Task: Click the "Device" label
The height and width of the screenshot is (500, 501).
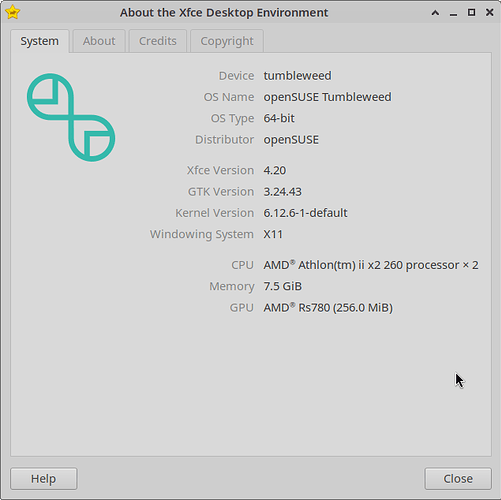Action: [236, 76]
